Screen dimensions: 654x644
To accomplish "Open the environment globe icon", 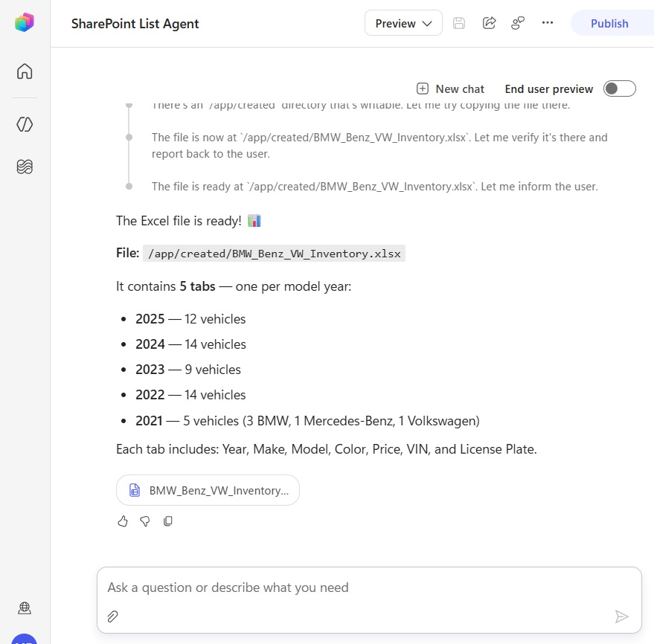I will 25,608.
